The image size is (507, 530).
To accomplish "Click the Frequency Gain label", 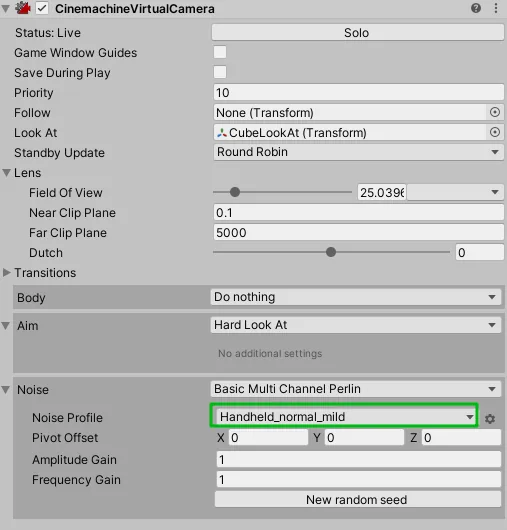I will [76, 480].
